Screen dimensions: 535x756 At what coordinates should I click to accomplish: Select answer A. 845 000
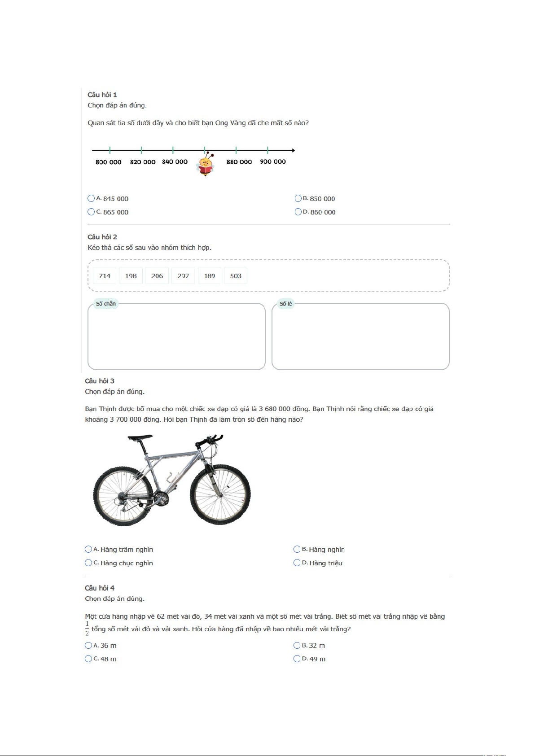coord(91,198)
